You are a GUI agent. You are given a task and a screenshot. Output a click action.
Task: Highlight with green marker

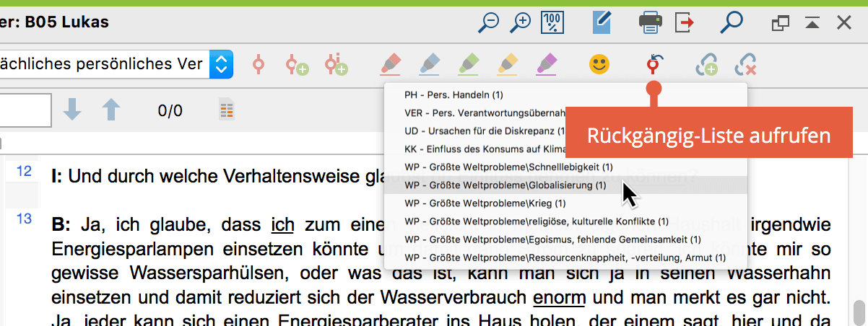coord(469,65)
